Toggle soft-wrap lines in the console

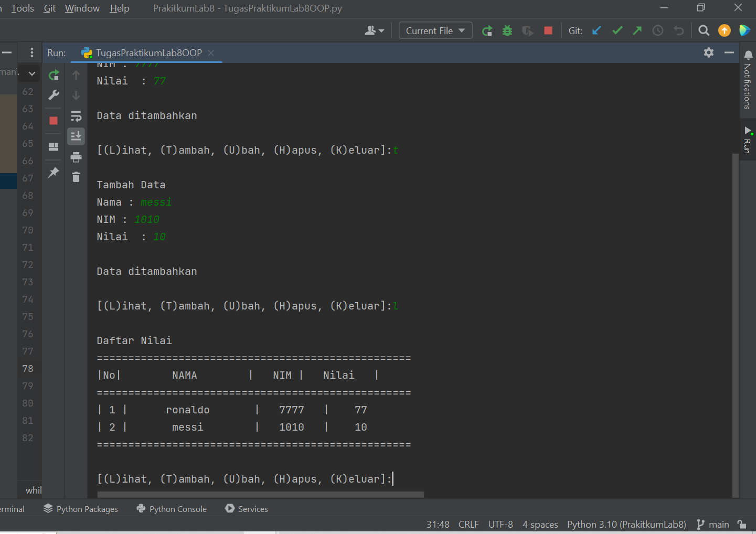[76, 116]
